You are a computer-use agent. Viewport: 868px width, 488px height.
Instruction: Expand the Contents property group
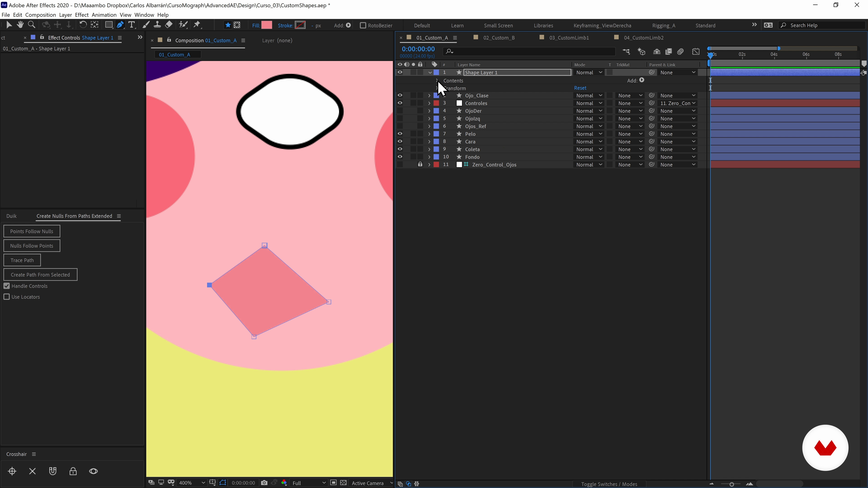click(x=437, y=80)
